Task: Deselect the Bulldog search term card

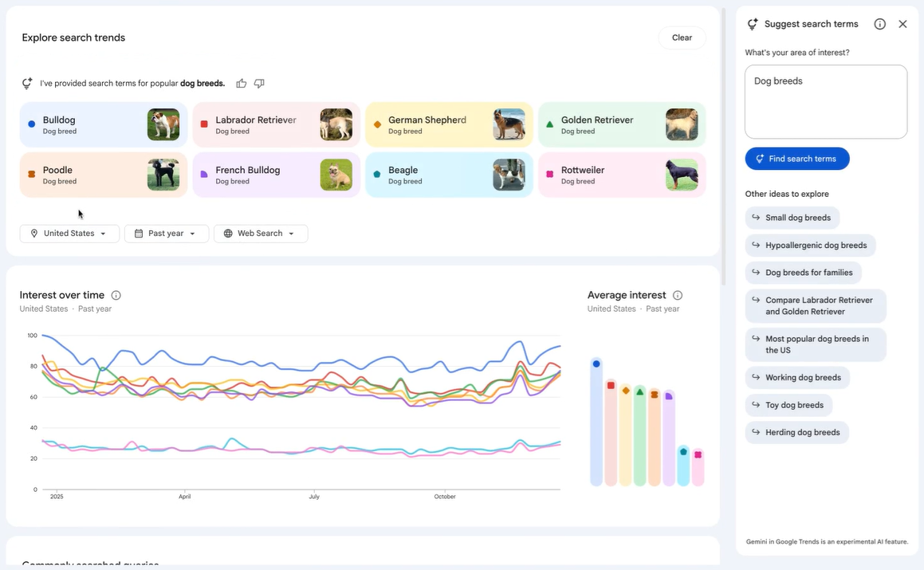Action: tap(103, 124)
